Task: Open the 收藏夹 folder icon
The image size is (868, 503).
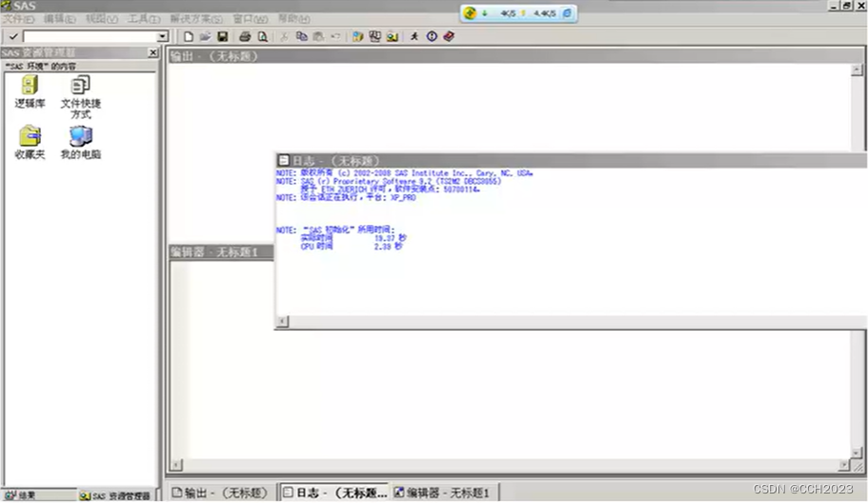Action: point(30,143)
